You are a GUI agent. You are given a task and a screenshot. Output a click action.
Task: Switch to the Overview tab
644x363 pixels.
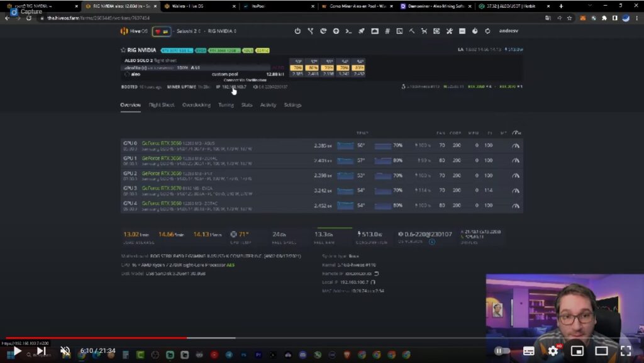pyautogui.click(x=131, y=105)
